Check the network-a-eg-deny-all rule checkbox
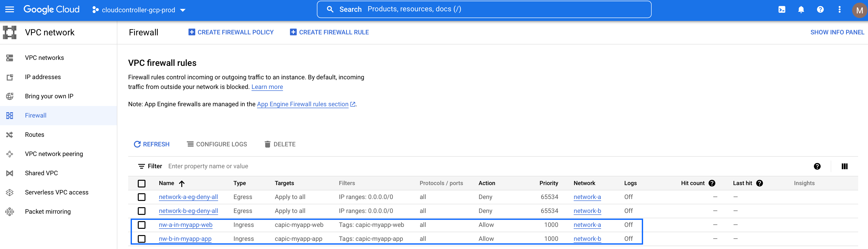868x249 pixels. click(x=142, y=197)
